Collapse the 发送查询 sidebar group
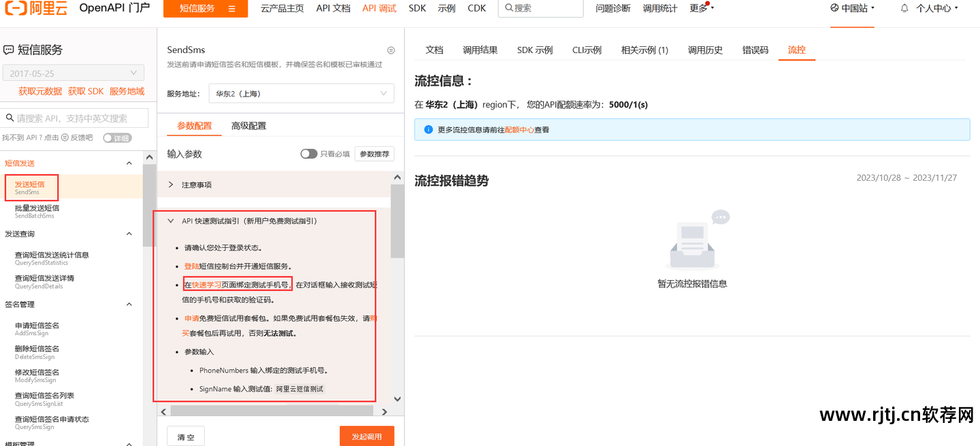 pos(129,234)
